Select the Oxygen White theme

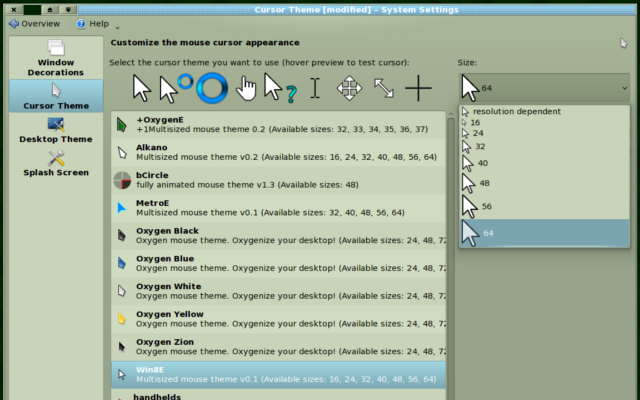(x=279, y=291)
